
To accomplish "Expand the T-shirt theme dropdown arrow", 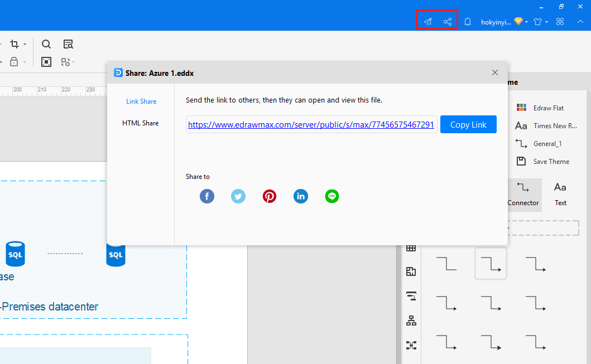I will [546, 22].
